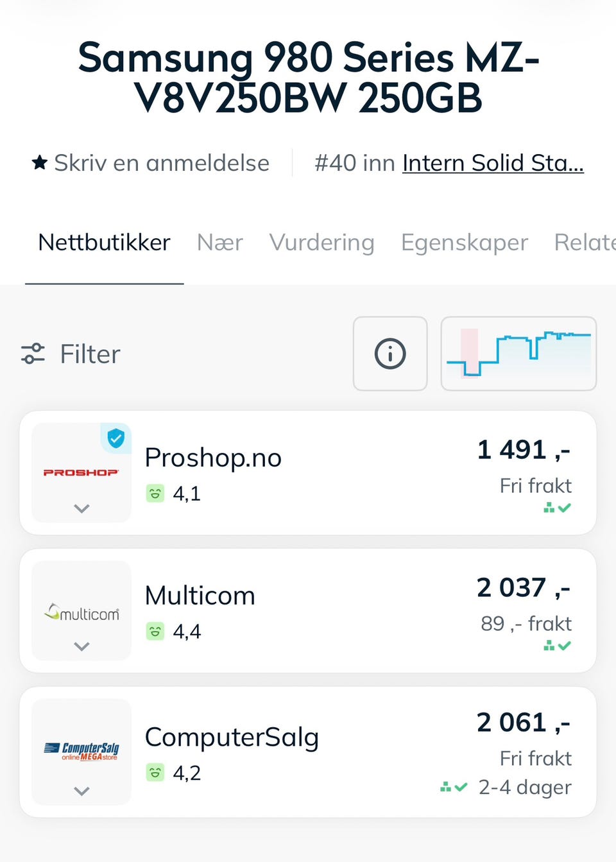Click the verified shield badge on Proshop
Screen dimensions: 616x862
(x=116, y=438)
